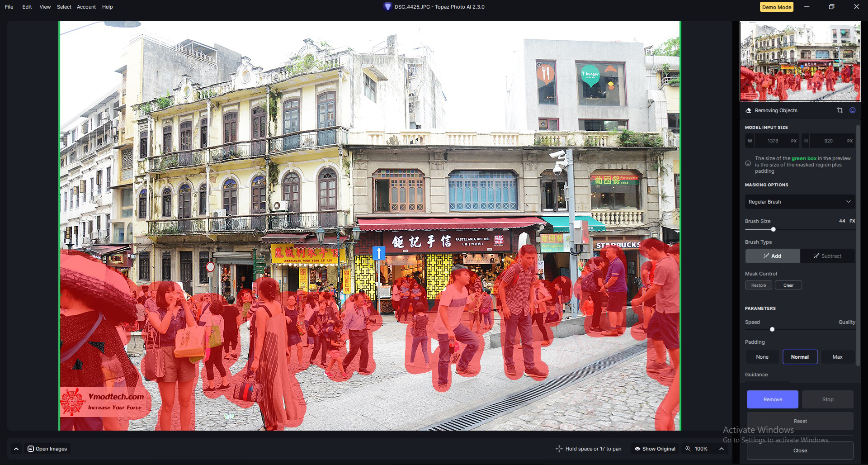Viewport: 868px width, 465px height.
Task: Click the Restore mask button
Action: tap(759, 285)
